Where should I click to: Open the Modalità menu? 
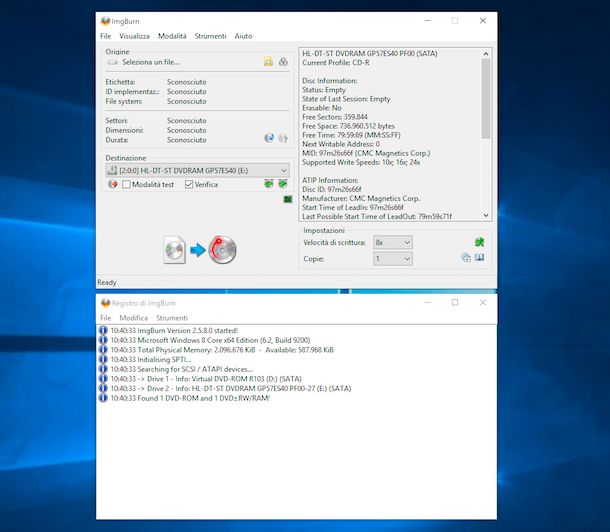coord(172,36)
